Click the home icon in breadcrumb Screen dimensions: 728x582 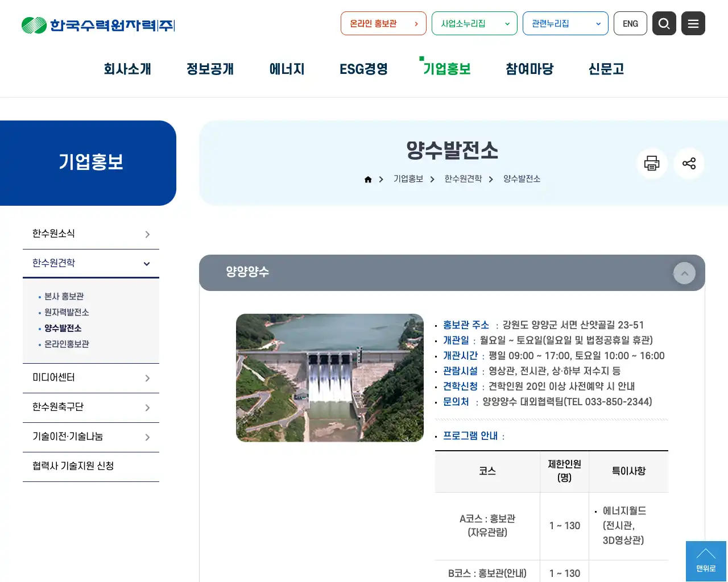368,179
